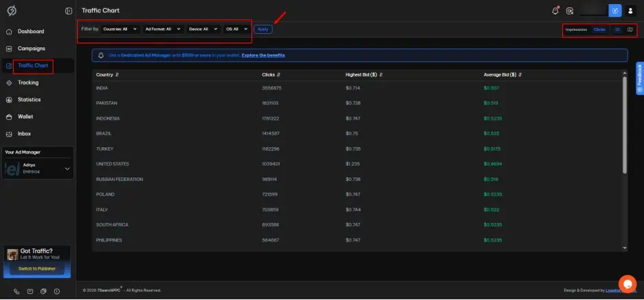Image resolution: width=644 pixels, height=300 pixels.
Task: Click the BRAZIL country cell
Action: (x=104, y=133)
